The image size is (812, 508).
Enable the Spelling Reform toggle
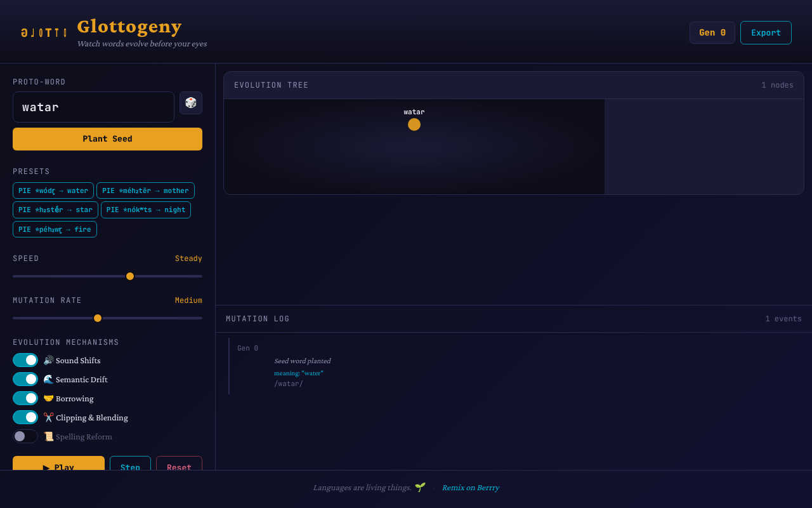[25, 436]
